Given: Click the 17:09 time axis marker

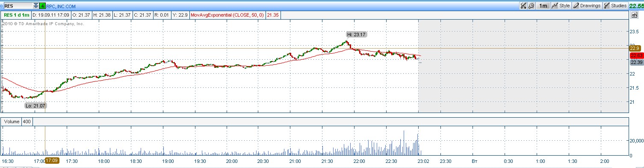Looking at the screenshot, I should [51, 161].
